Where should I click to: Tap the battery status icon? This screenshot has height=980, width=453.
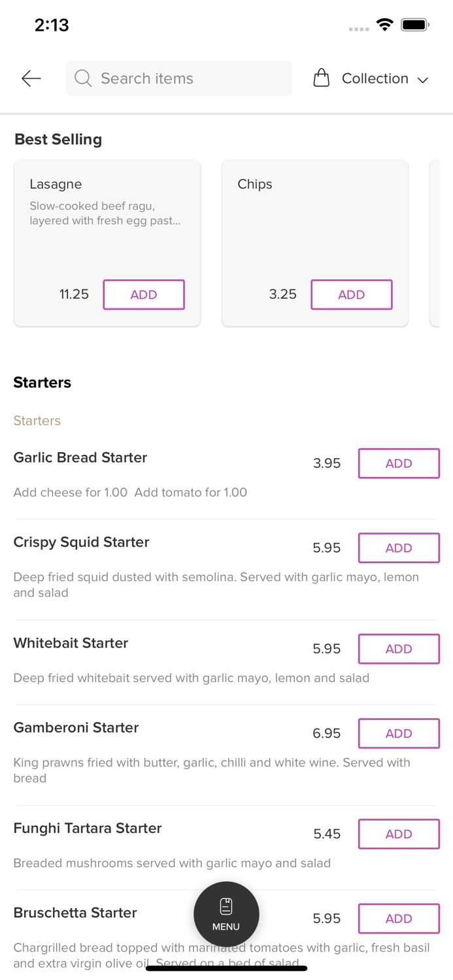click(414, 25)
